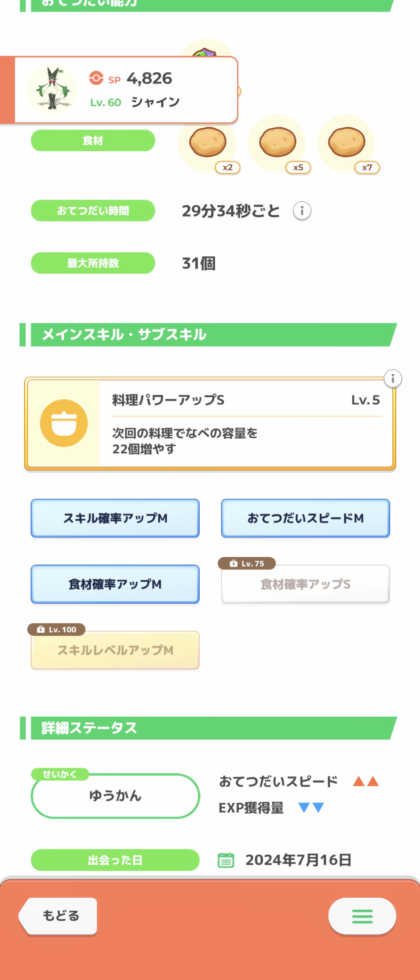Tap the SP Poké Ball icon
The height and width of the screenshot is (980, 420).
pos(96,78)
